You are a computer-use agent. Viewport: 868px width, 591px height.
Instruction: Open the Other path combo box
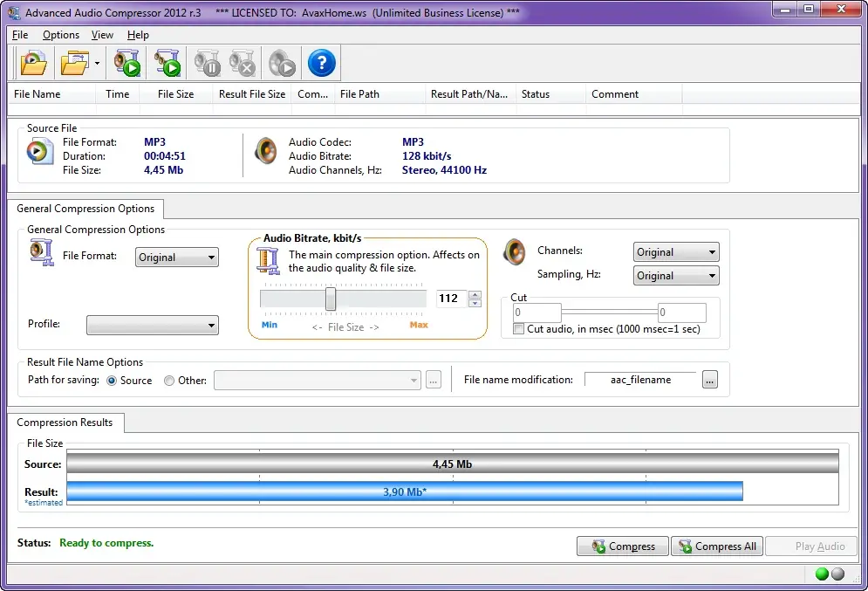pos(318,380)
